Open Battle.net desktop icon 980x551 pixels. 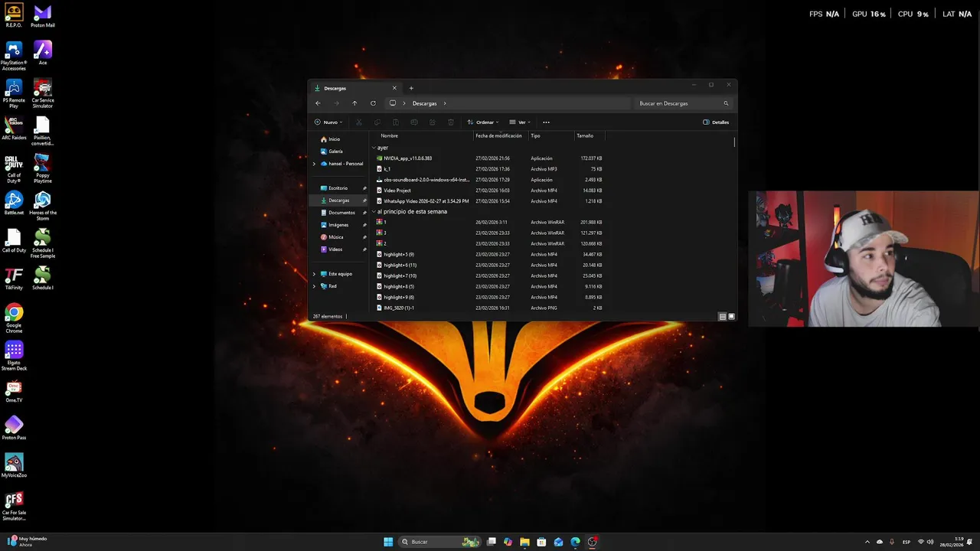(14, 203)
